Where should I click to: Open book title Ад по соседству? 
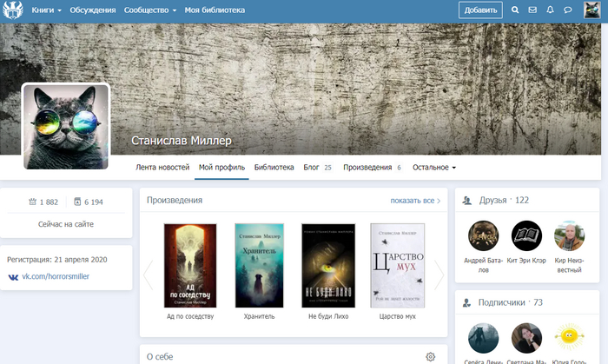pyautogui.click(x=190, y=316)
